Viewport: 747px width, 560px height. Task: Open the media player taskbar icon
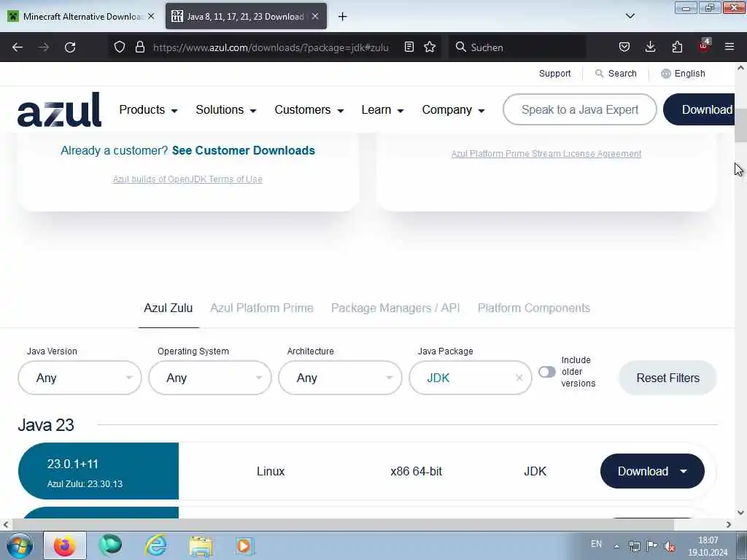tap(245, 545)
